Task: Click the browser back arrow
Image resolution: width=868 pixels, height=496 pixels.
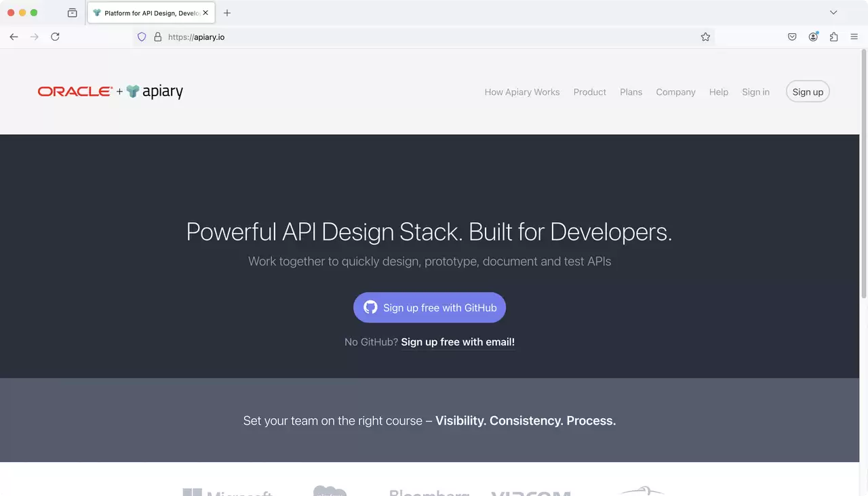Action: (14, 37)
